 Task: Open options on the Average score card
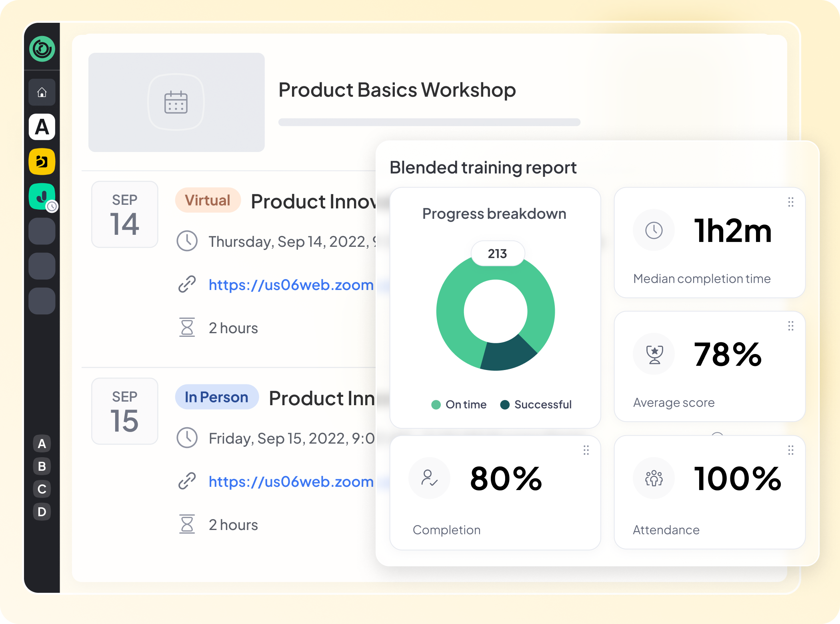click(791, 326)
